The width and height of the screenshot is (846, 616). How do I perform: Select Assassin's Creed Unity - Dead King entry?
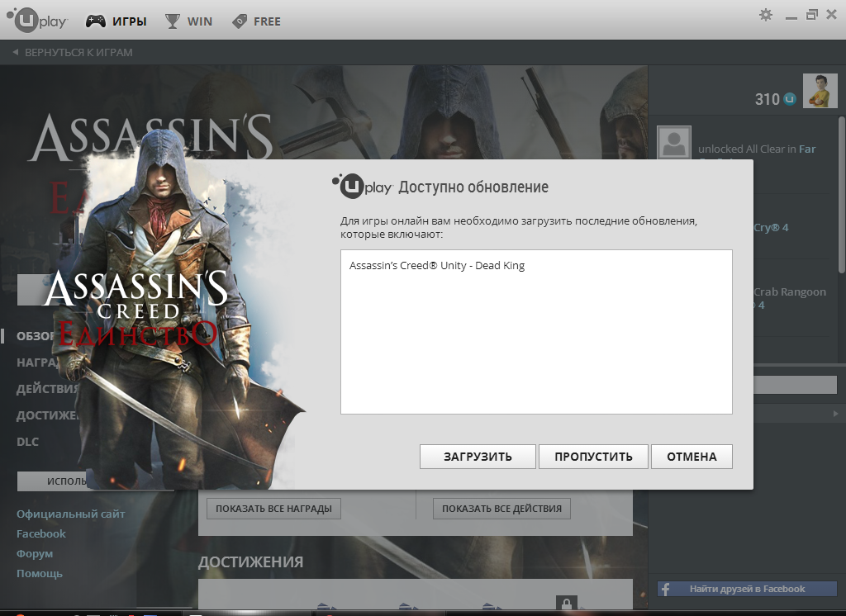[x=437, y=265]
